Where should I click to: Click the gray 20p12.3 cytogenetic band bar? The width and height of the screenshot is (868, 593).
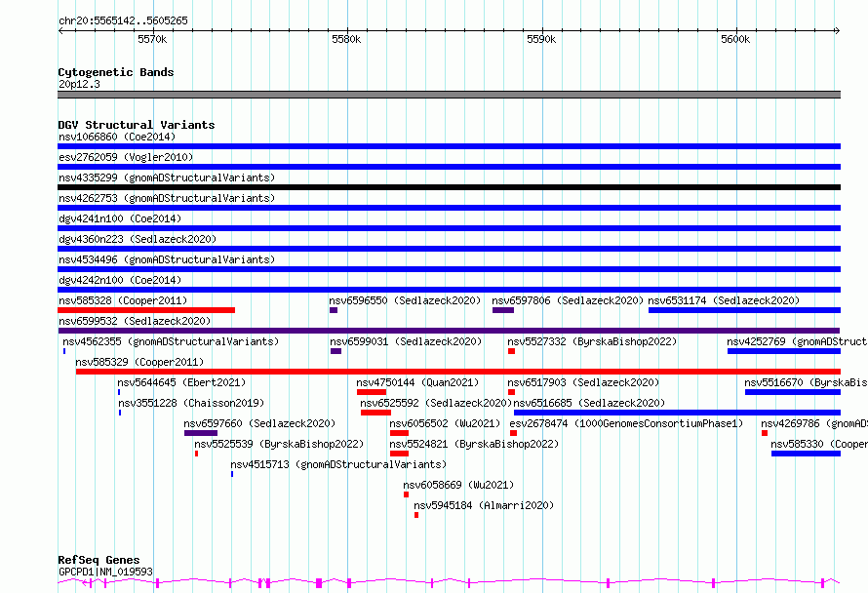click(449, 95)
